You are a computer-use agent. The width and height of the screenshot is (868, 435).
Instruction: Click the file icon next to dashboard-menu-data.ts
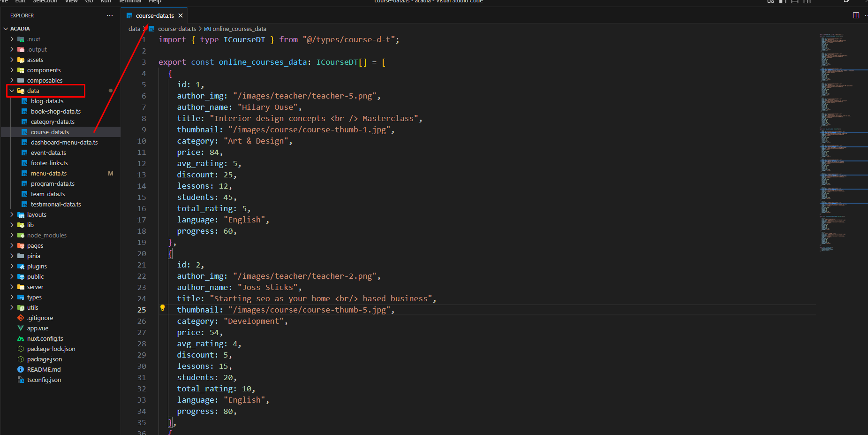tap(24, 143)
